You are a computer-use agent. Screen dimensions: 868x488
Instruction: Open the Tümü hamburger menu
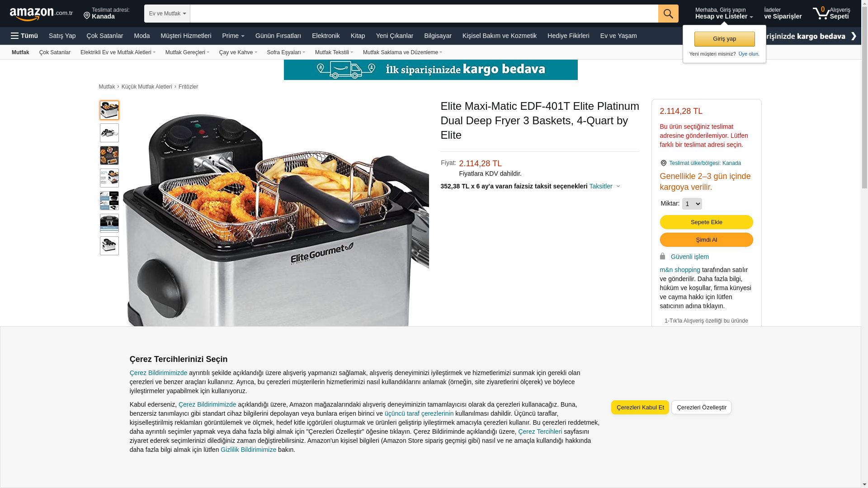24,36
